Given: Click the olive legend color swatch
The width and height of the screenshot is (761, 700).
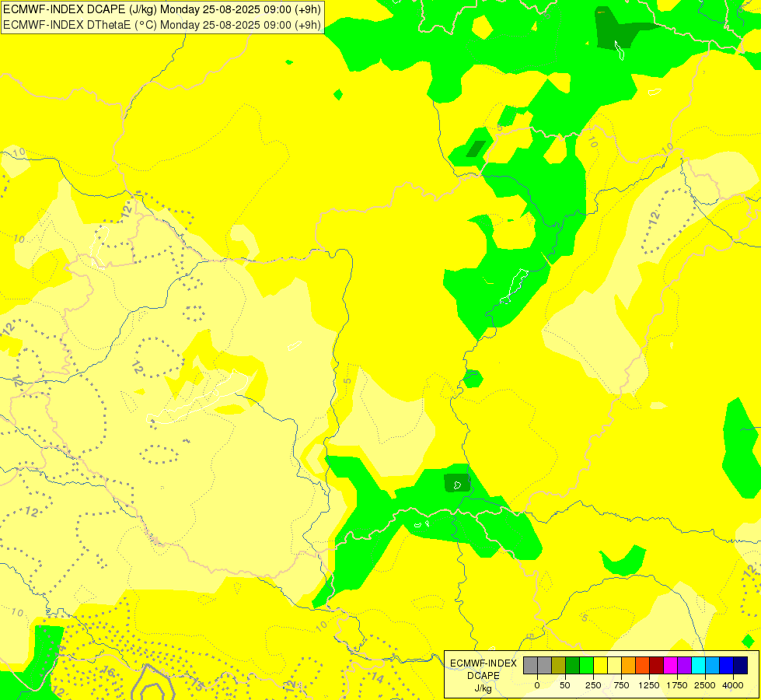Looking at the screenshot, I should pyautogui.click(x=559, y=666).
